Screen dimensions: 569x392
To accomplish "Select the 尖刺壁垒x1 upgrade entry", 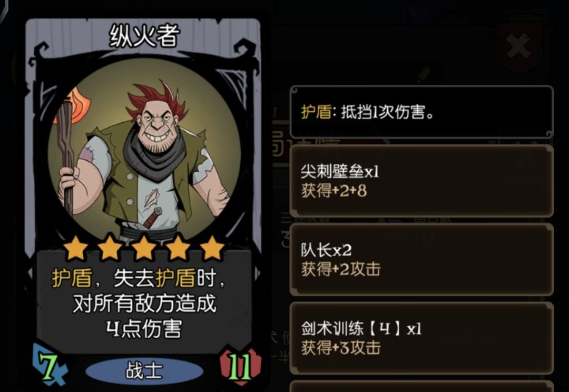I will (x=421, y=181).
